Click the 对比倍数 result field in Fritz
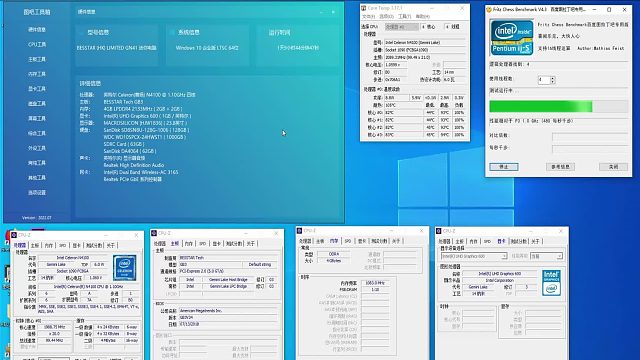640x360 pixels. pyautogui.click(x=590, y=136)
